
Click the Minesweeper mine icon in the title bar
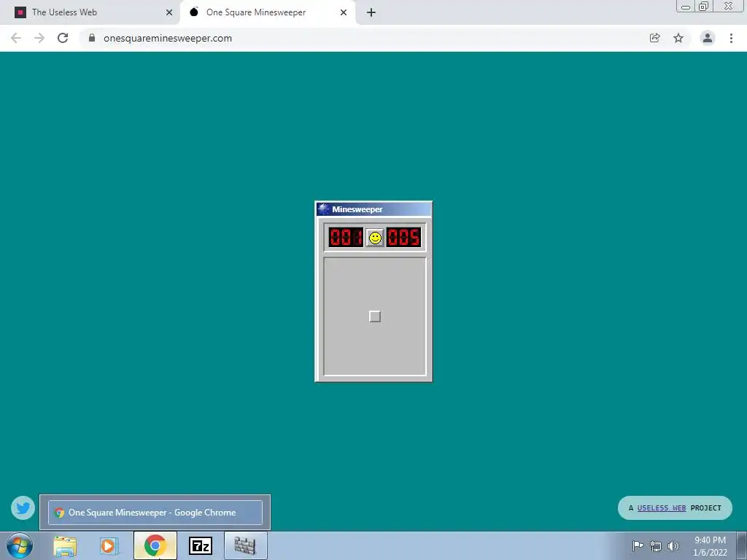point(323,209)
